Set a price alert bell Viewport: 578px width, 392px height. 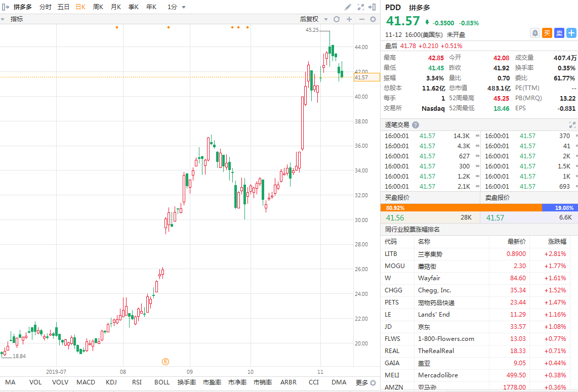tap(535, 33)
